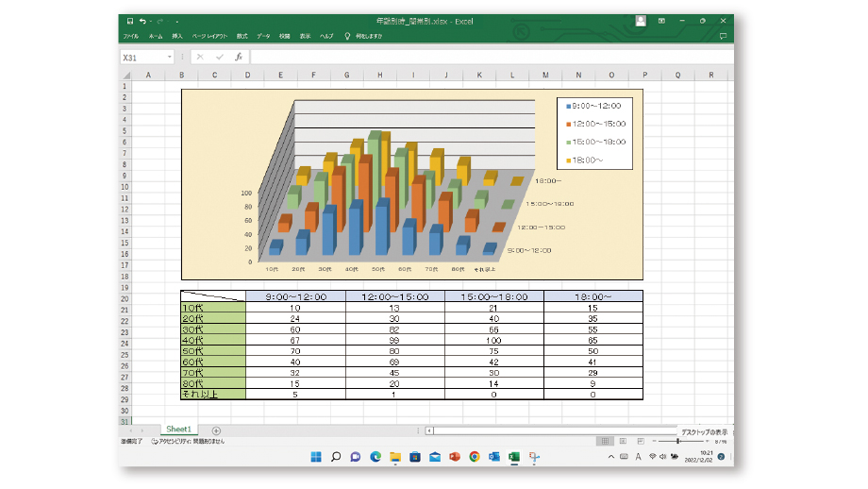Switch to the 校閲 ribbon tab

tap(285, 36)
